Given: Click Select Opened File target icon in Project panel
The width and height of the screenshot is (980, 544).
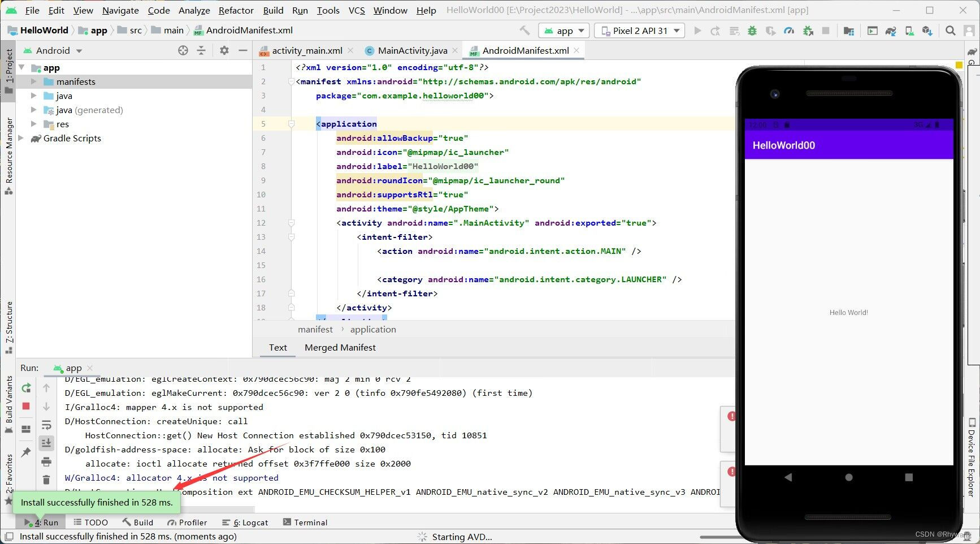Looking at the screenshot, I should pyautogui.click(x=183, y=50).
